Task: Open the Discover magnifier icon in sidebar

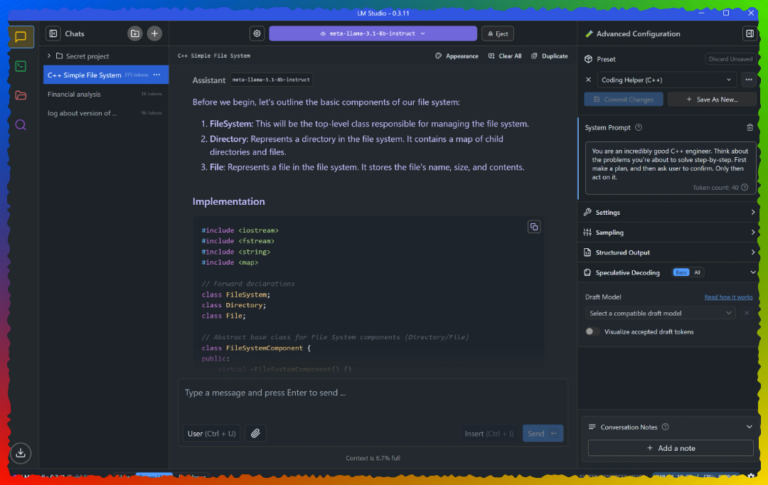Action: [x=20, y=125]
